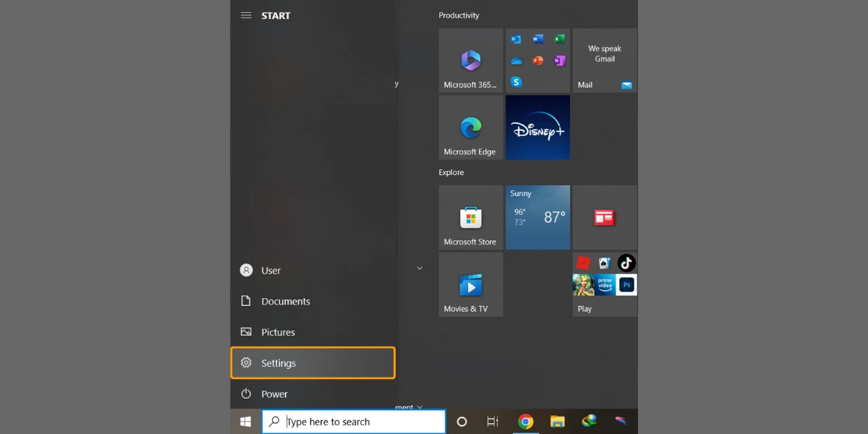Launch Excel from the Office folder tile
This screenshot has height=434, width=868.
[x=559, y=39]
